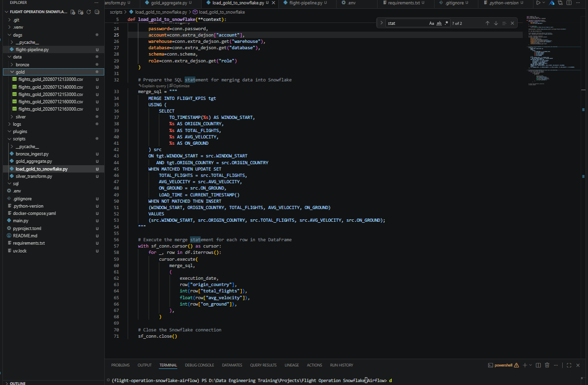Switch to .python-version editor tab
The image size is (588, 385).
(x=506, y=3)
